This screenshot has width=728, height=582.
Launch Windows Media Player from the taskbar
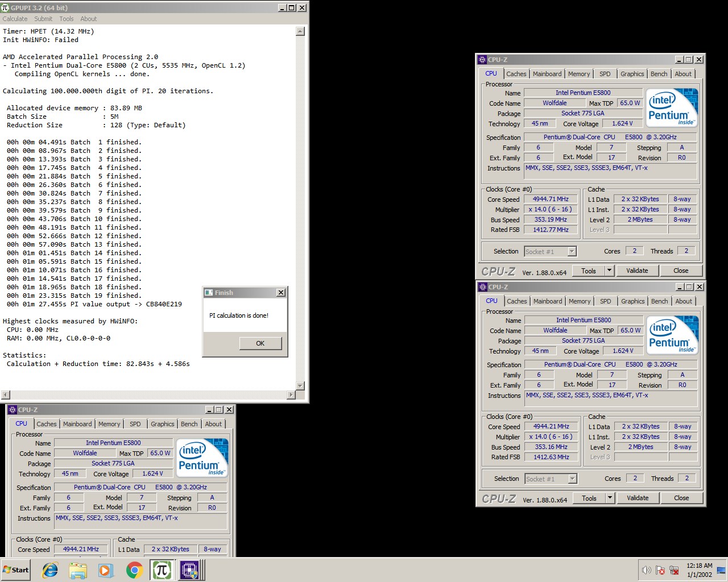pyautogui.click(x=105, y=570)
